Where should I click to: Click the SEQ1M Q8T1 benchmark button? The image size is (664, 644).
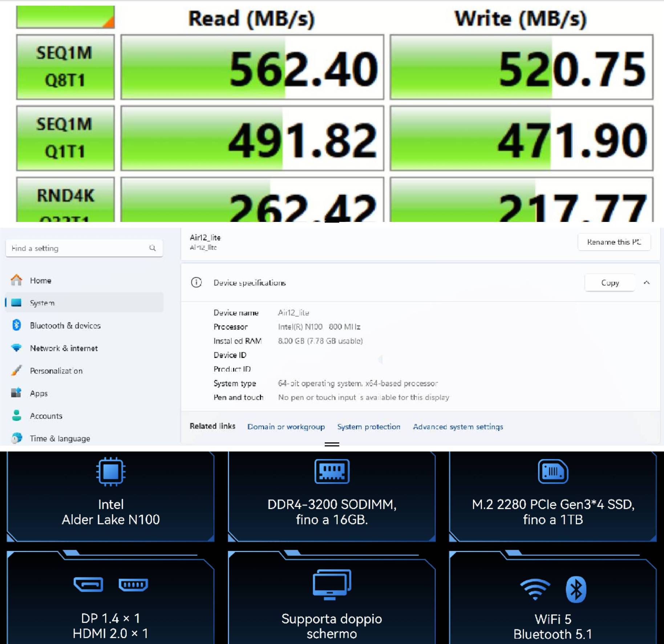click(x=65, y=67)
